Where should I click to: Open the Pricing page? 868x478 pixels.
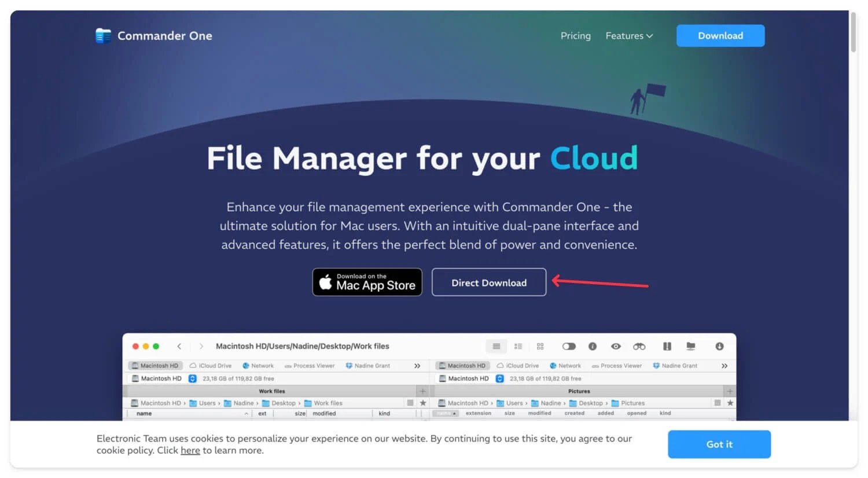575,36
